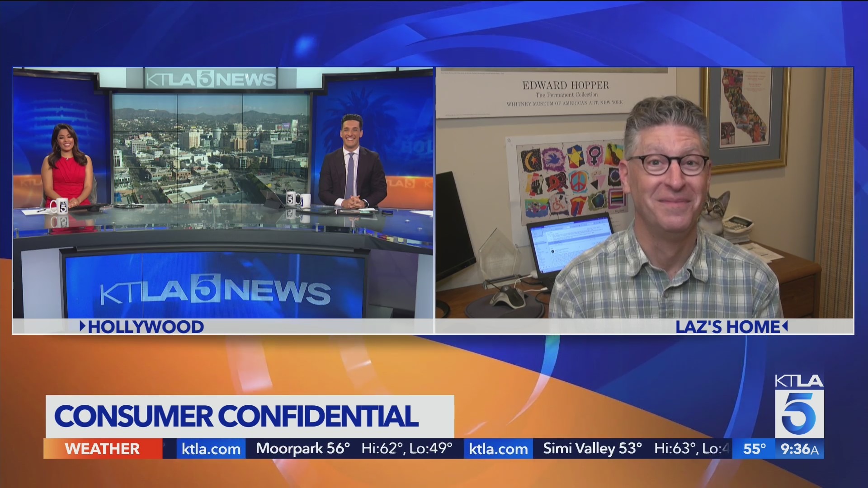Click the KTLA 5 channel logo bug
868x488 pixels.
point(799,405)
